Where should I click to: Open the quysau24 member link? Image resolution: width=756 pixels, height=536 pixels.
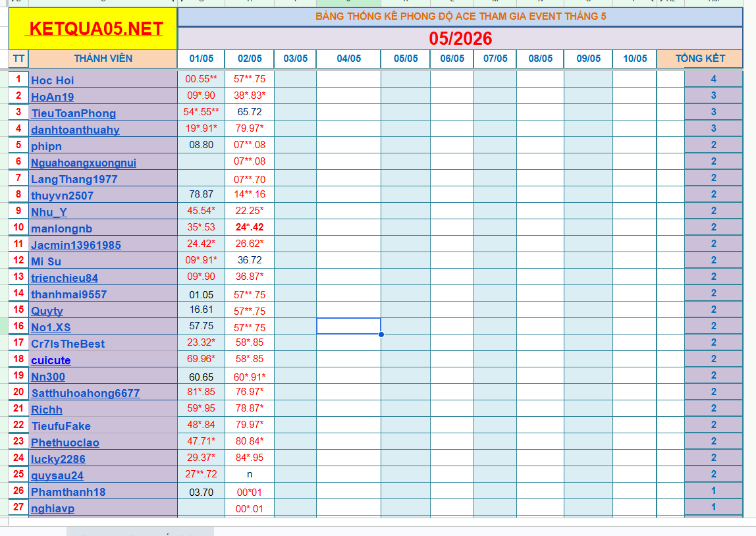point(57,475)
